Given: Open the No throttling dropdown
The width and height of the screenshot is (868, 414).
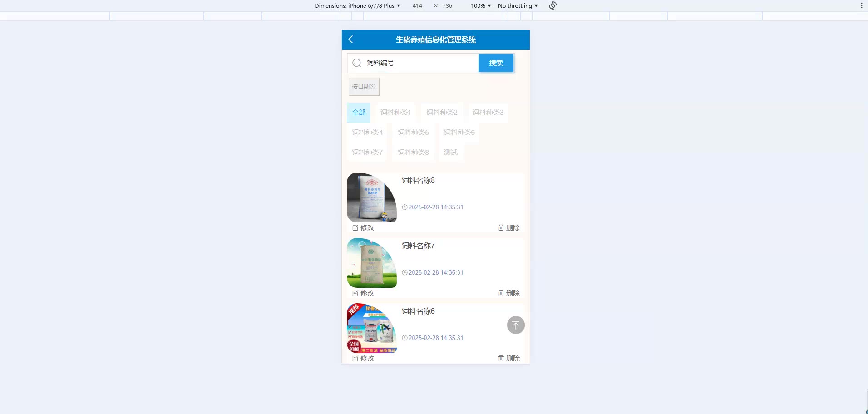Looking at the screenshot, I should (518, 5).
